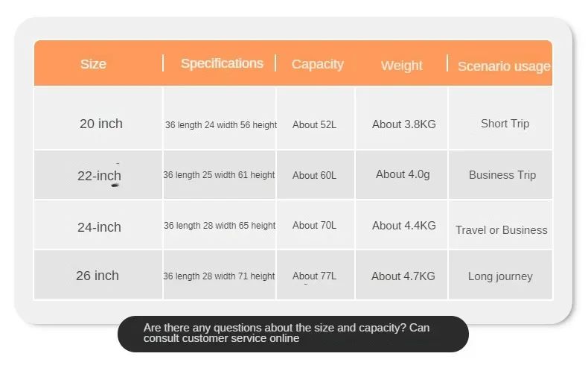Select the About 77L capacity cell
The image size is (588, 368).
click(314, 276)
